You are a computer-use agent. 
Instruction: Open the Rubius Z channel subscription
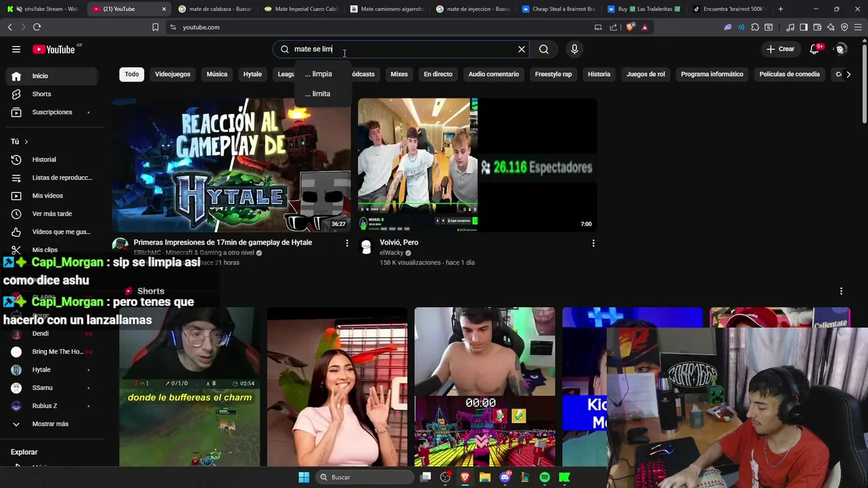52,405
